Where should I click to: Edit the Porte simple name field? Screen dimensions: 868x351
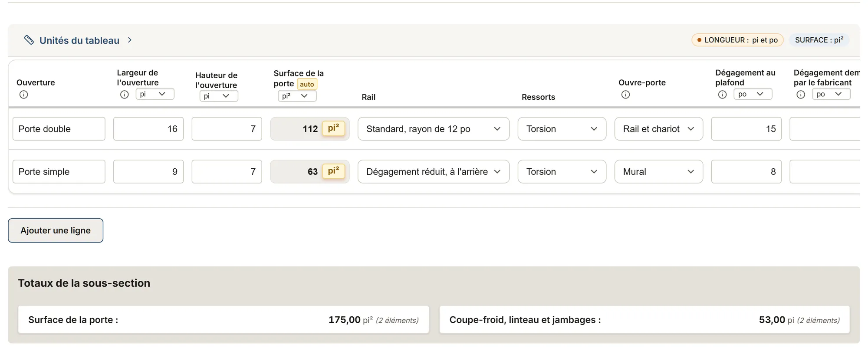tap(59, 172)
